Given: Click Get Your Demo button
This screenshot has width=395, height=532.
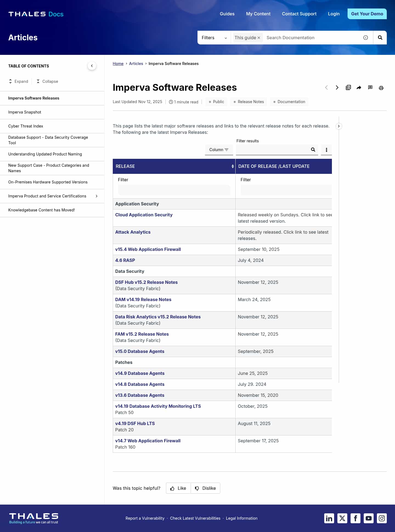Looking at the screenshot, I should pos(367,14).
